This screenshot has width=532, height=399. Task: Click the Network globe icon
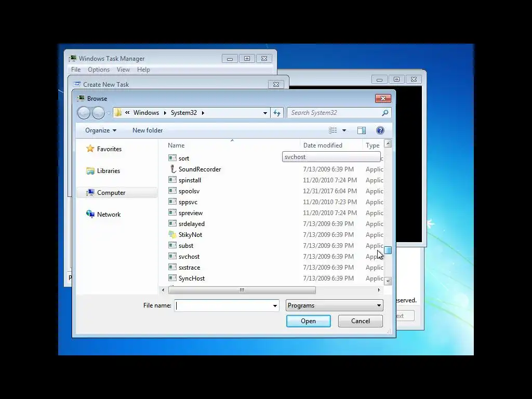click(90, 214)
